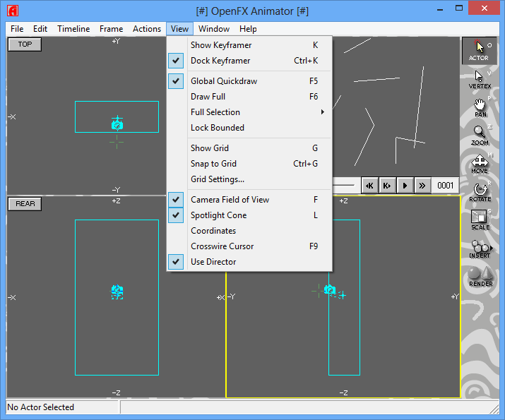
Task: Fast-forward with the double-arrow button
Action: click(422, 186)
